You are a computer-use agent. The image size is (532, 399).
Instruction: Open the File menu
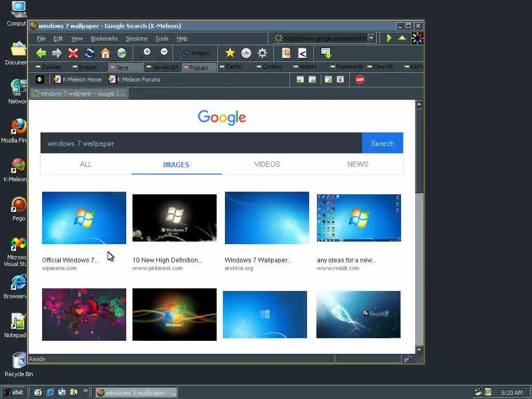click(x=41, y=38)
